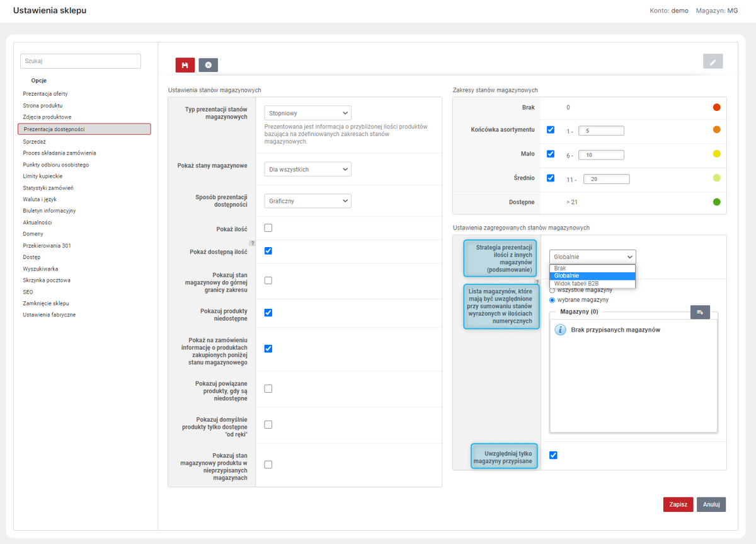This screenshot has width=756, height=544.
Task: Click the Szukaj search field
Action: pos(81,61)
